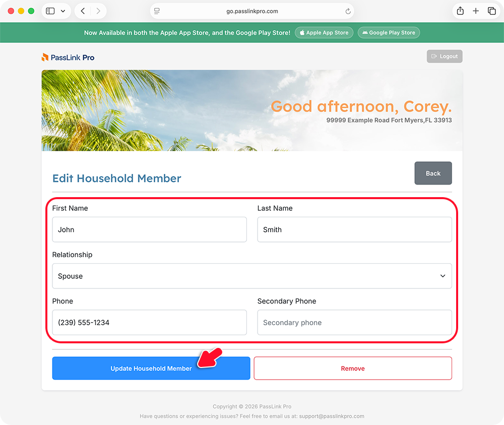Image resolution: width=504 pixels, height=425 pixels.
Task: Click the Copyright 2026 PassLink Pro text
Action: click(252, 406)
